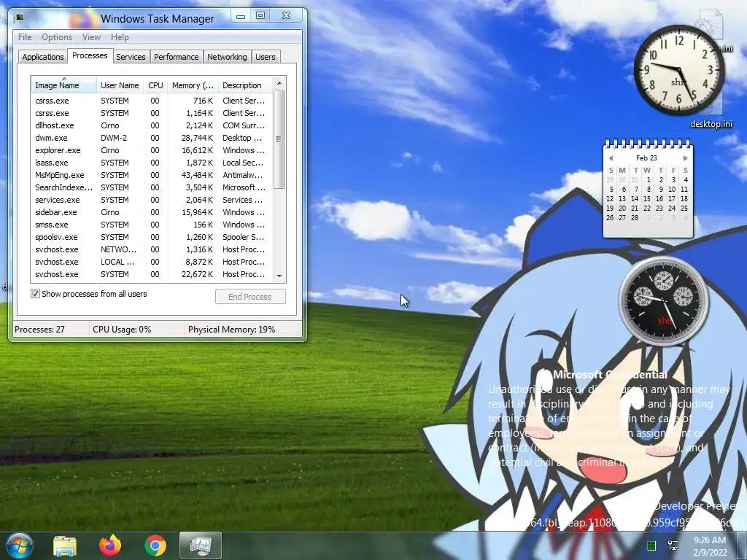Click the End Process button
Viewport: 747px width, 560px height.
250,297
